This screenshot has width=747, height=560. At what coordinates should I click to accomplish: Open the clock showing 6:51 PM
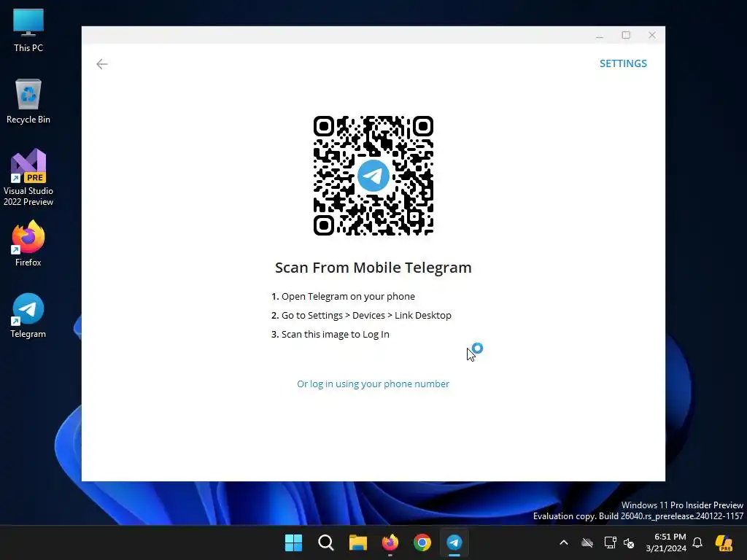pyautogui.click(x=666, y=542)
